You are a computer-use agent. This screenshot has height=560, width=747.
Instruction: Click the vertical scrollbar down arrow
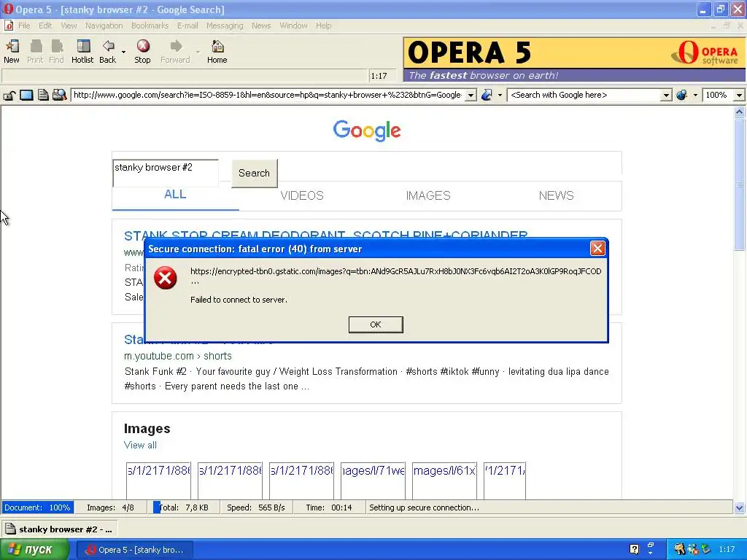pos(739,507)
